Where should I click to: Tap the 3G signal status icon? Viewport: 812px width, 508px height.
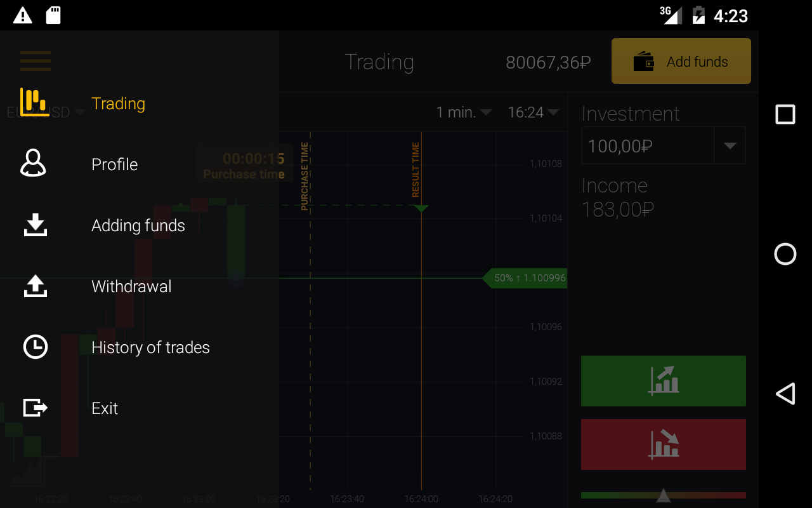[x=671, y=15]
